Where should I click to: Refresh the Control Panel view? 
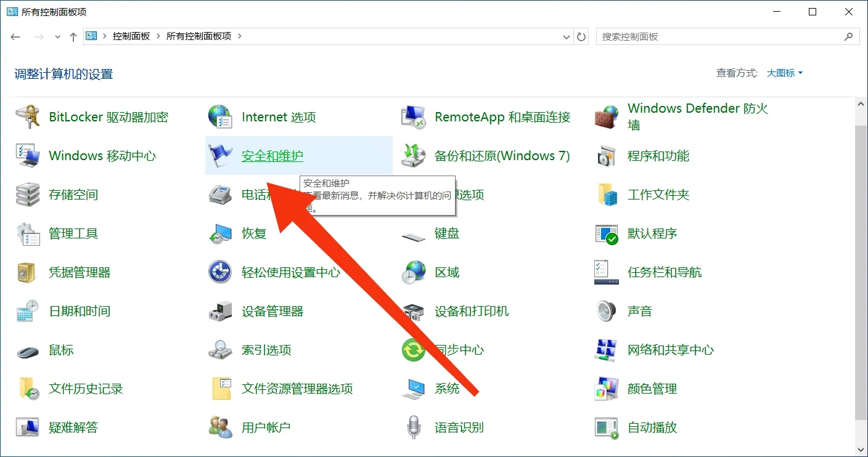click(581, 36)
